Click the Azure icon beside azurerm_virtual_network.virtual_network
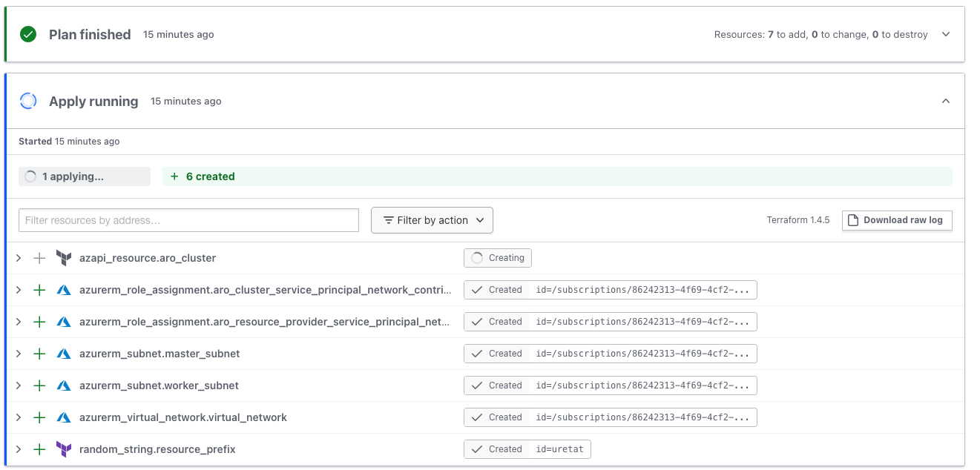 pos(64,417)
